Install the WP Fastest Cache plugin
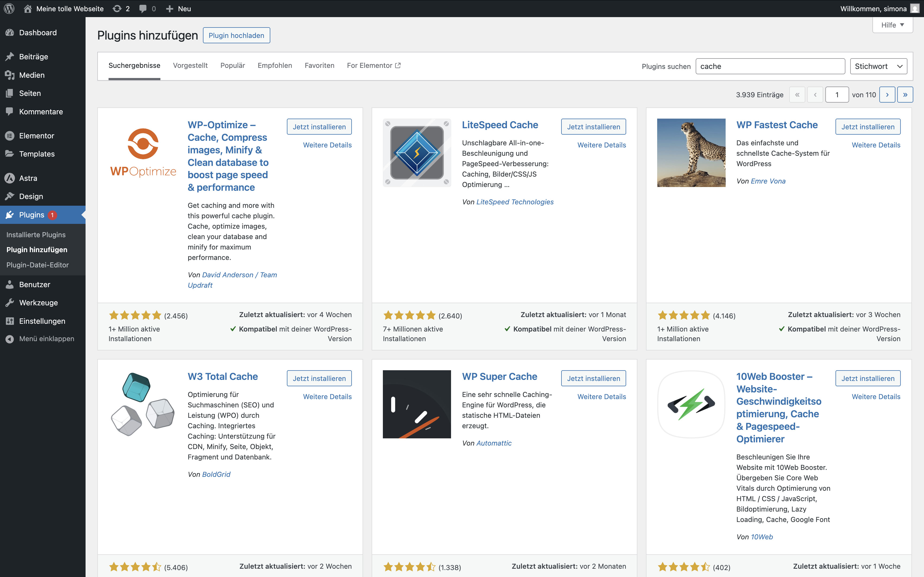The width and height of the screenshot is (924, 577). point(868,127)
